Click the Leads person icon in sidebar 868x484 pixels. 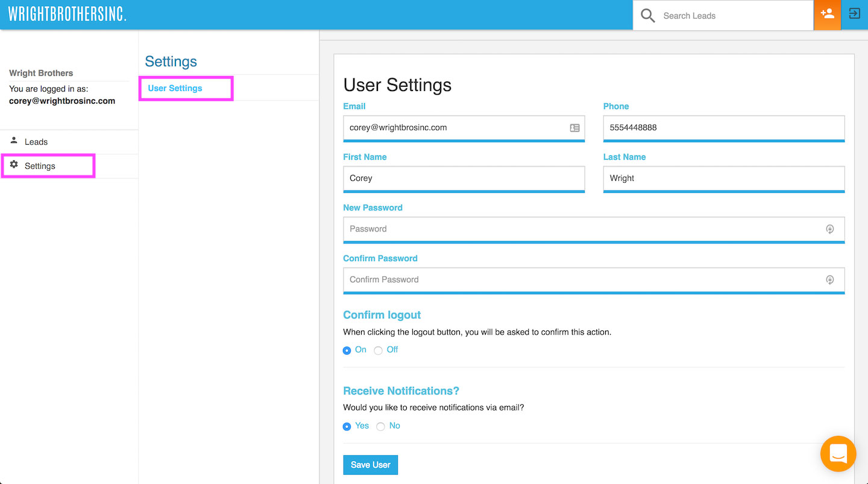click(14, 140)
